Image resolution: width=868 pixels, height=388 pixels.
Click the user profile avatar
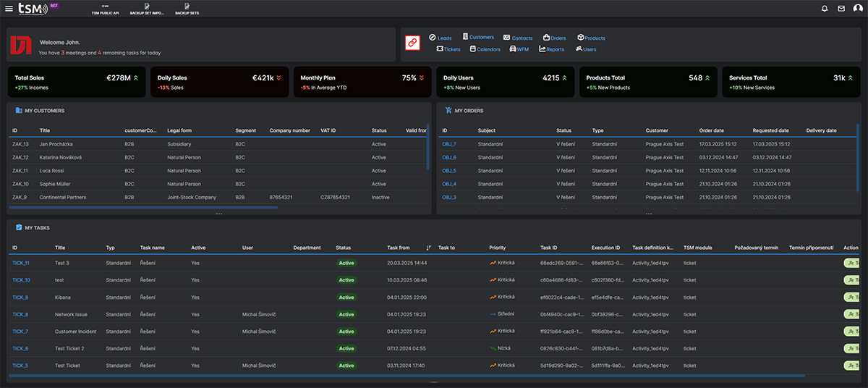click(858, 9)
